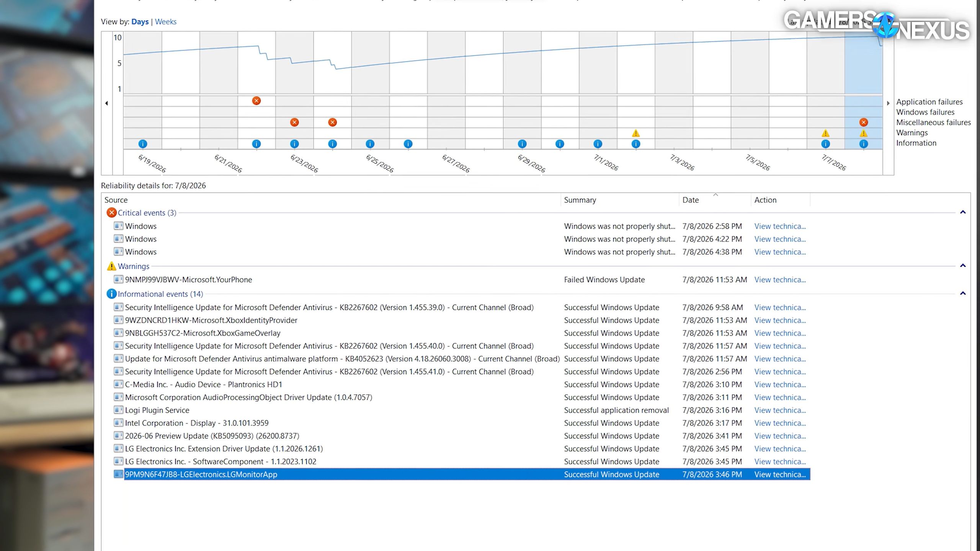Click the Action column header
This screenshot has height=551, width=980.
pos(781,200)
